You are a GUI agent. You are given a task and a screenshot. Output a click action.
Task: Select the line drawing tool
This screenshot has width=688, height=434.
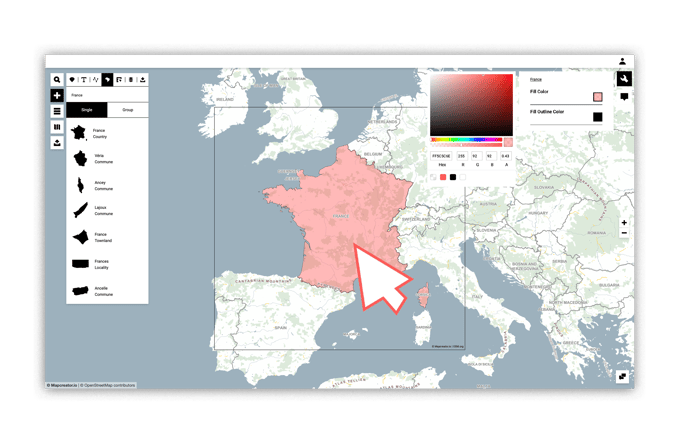(x=95, y=79)
